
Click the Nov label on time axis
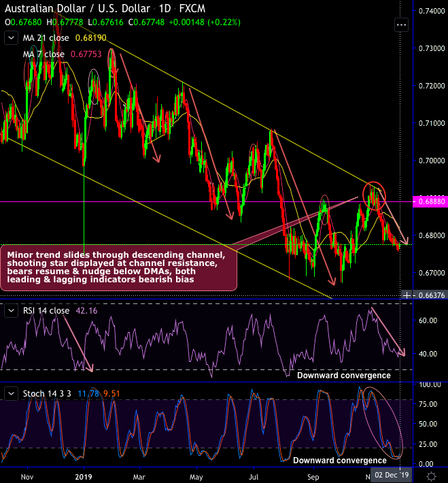[27, 477]
